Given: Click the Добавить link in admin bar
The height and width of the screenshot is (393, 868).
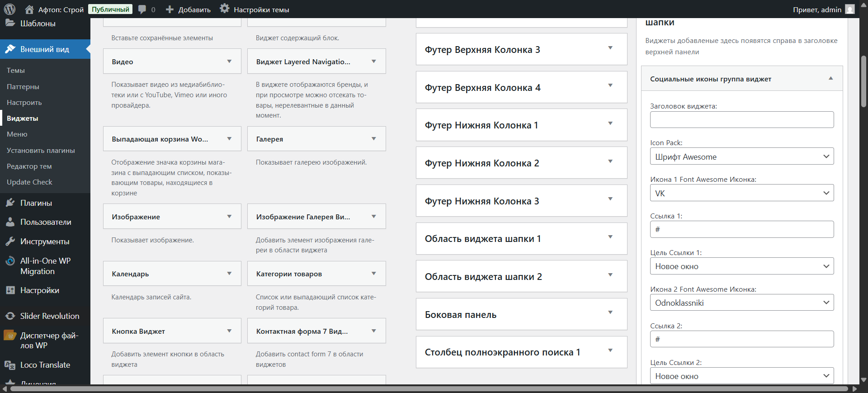Looking at the screenshot, I should [x=189, y=9].
